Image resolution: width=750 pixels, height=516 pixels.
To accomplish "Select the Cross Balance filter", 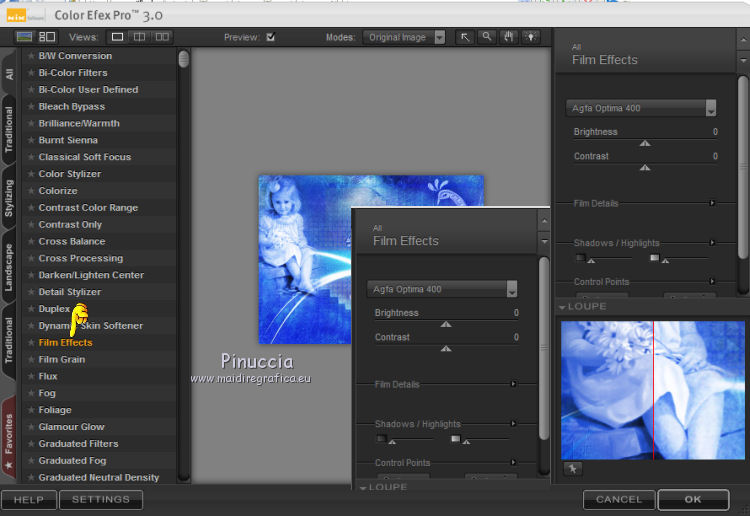I will [72, 242].
